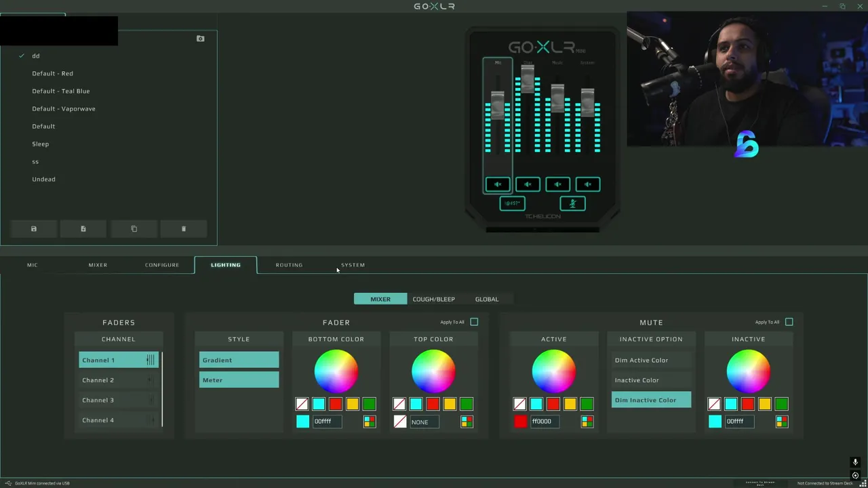Screen dimensions: 868x488
Task: Click Bottom Color hex field 00ffff
Action: pos(328,422)
